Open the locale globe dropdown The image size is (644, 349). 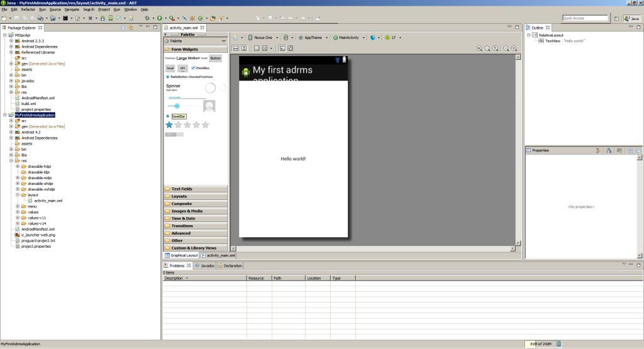(375, 37)
